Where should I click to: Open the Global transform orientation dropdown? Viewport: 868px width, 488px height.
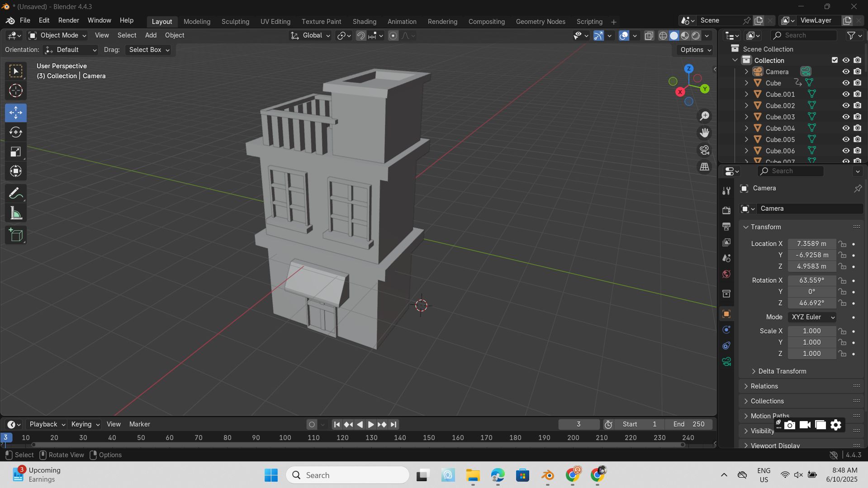click(x=310, y=35)
